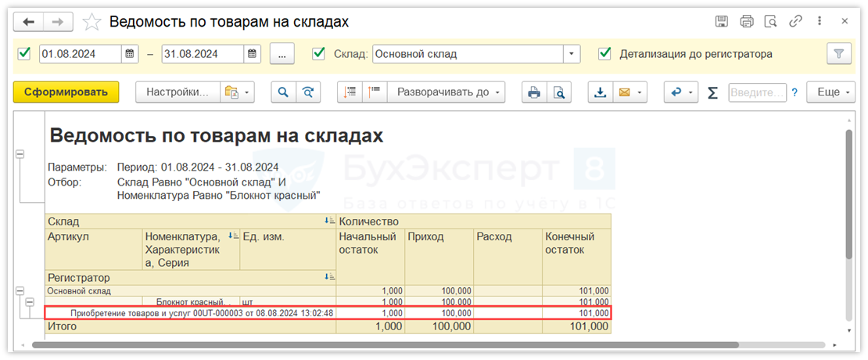Click the sum sigma icon

click(x=712, y=92)
